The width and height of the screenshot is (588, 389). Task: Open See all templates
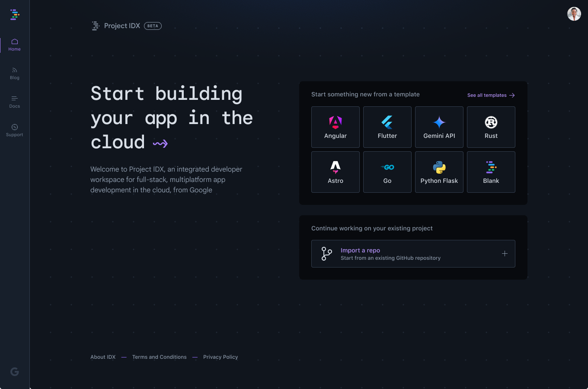[491, 95]
